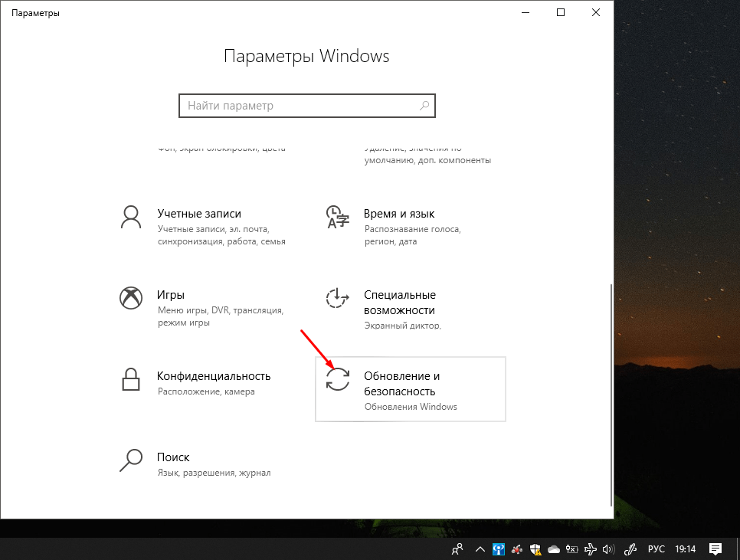Click 'умолчанию, доп. компоненты' text
This screenshot has width=740, height=560.
pyautogui.click(x=427, y=160)
